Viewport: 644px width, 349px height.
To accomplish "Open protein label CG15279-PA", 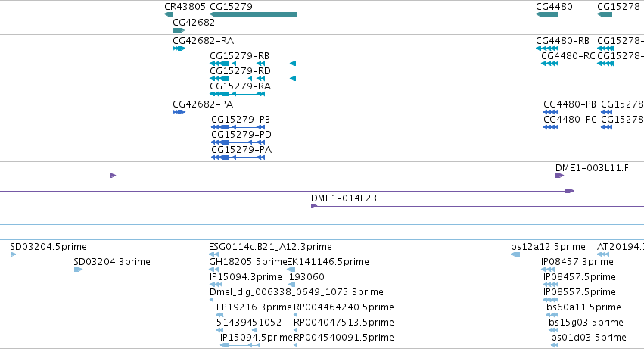I will (x=241, y=150).
